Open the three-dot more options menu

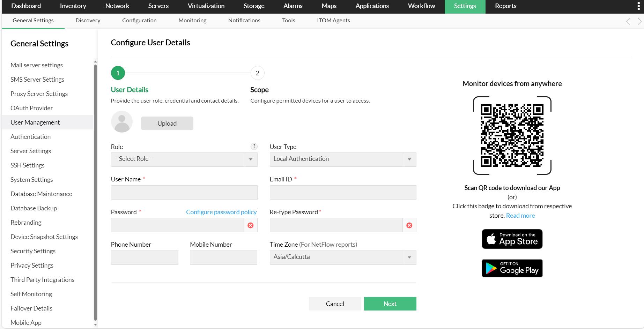[638, 6]
